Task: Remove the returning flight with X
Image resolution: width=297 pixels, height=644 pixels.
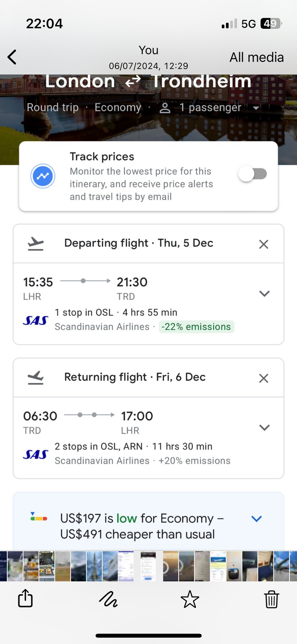Action: [264, 378]
